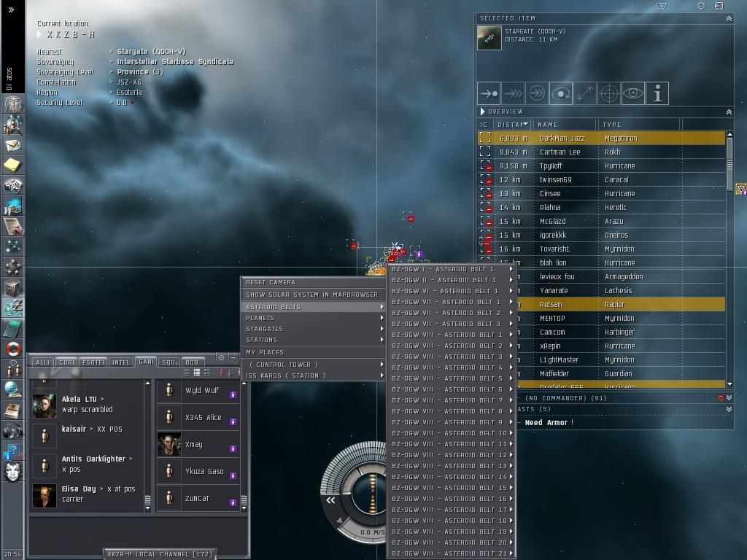Screen dimensions: 747x560
Task: Toggle small-portrait member list view
Action: point(197,373)
